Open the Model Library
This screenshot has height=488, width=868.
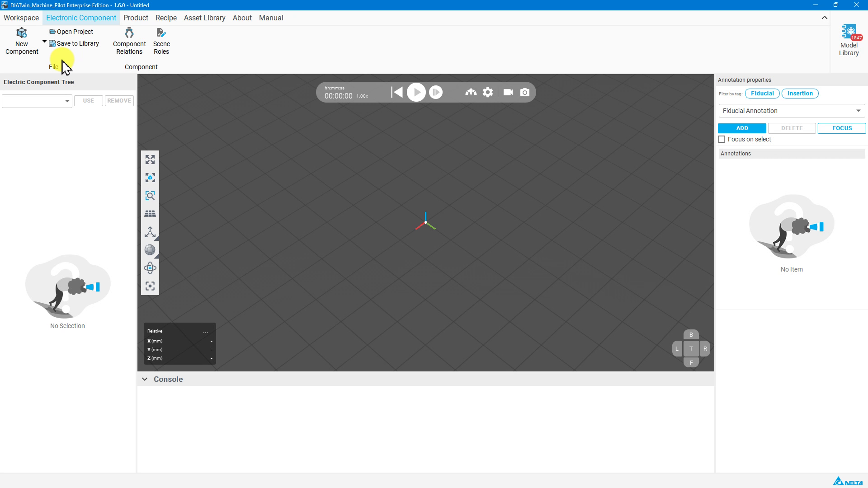tap(849, 40)
